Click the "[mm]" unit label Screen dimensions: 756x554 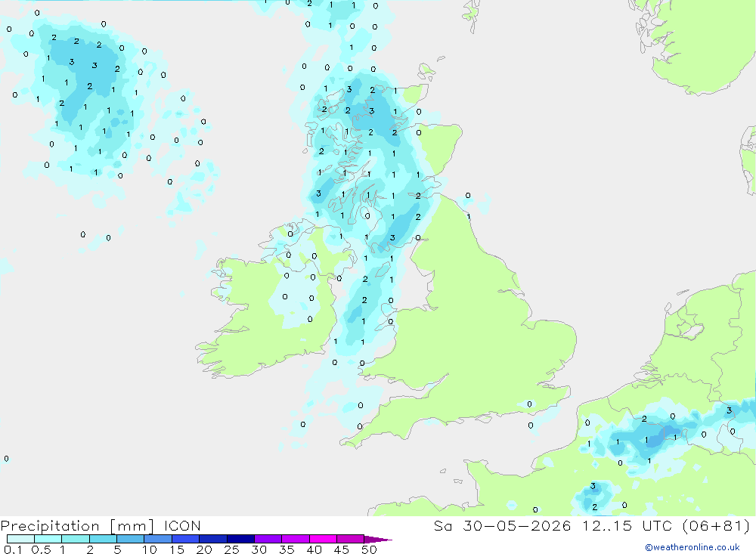tap(132, 526)
